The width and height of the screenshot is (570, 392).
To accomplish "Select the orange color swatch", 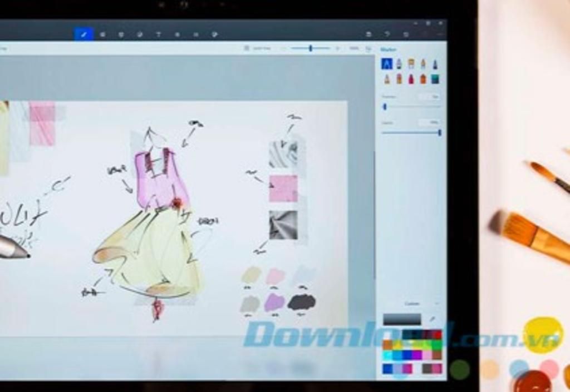I will click(387, 345).
